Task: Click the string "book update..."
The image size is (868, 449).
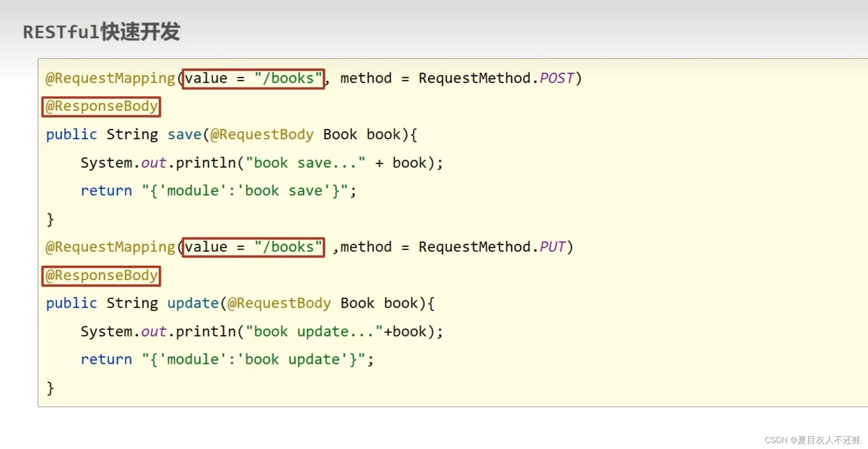Action: pos(314,331)
